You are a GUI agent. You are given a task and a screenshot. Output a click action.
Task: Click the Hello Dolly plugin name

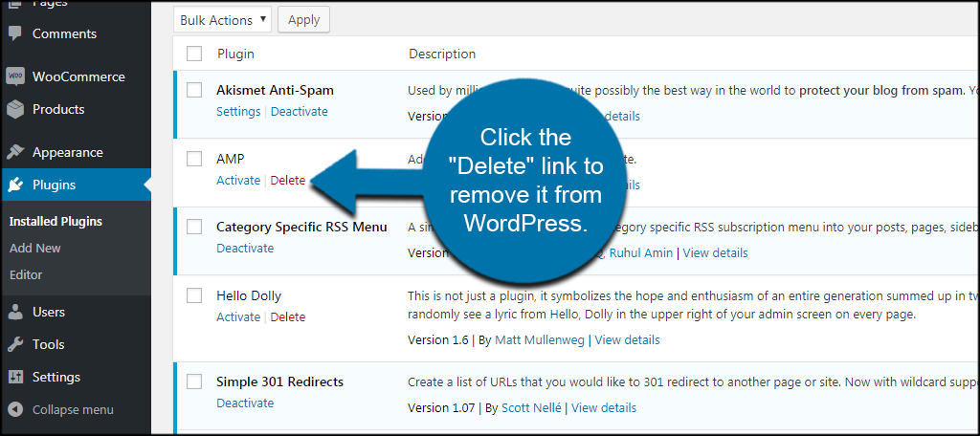249,295
